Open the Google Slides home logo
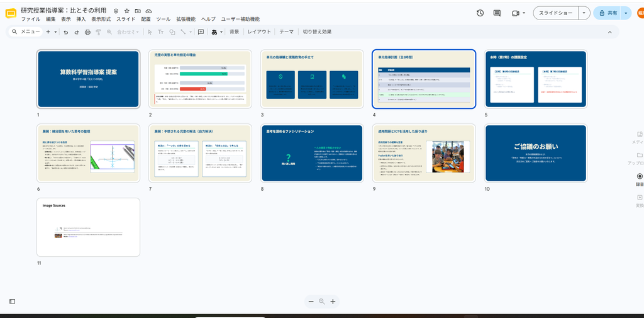644x318 pixels. pos(11,14)
